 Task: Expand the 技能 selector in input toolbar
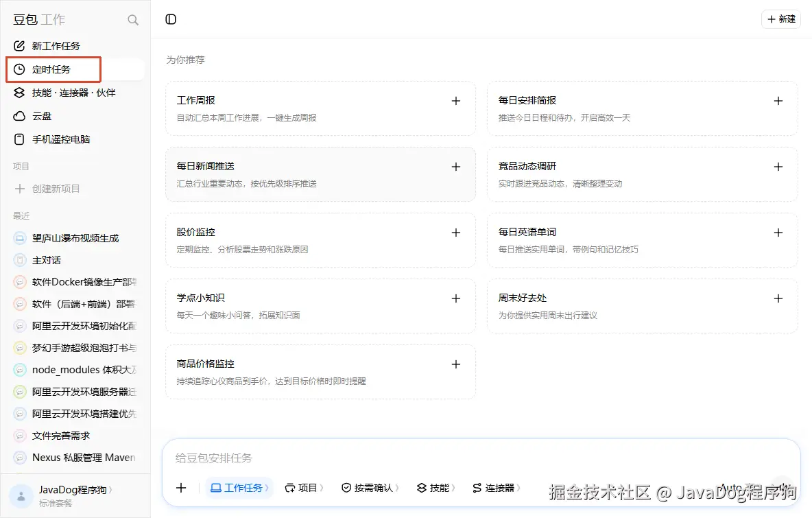pyautogui.click(x=436, y=487)
